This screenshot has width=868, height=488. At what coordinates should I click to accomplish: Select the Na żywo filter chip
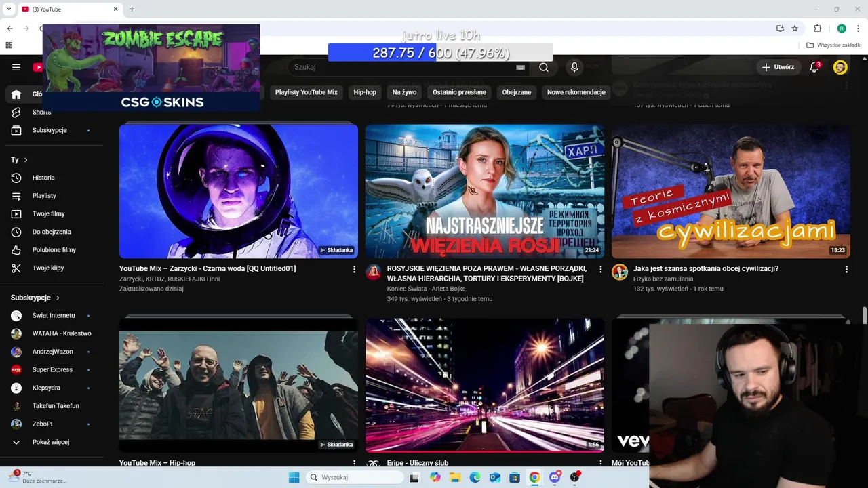404,92
